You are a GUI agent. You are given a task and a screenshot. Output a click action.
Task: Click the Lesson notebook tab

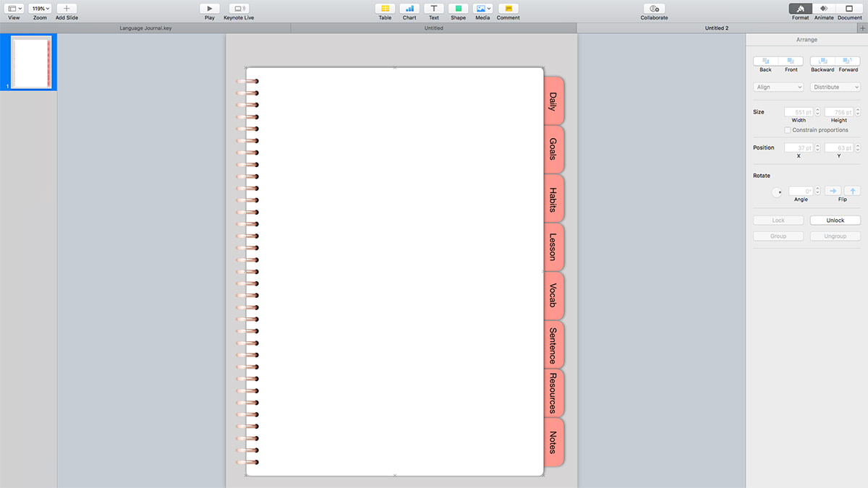pos(553,247)
